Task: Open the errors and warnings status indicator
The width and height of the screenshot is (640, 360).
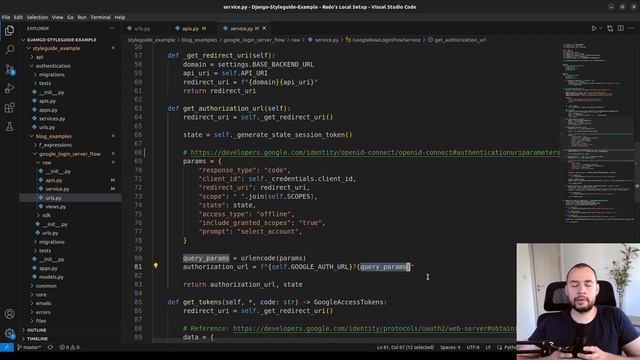Action: 69,347
